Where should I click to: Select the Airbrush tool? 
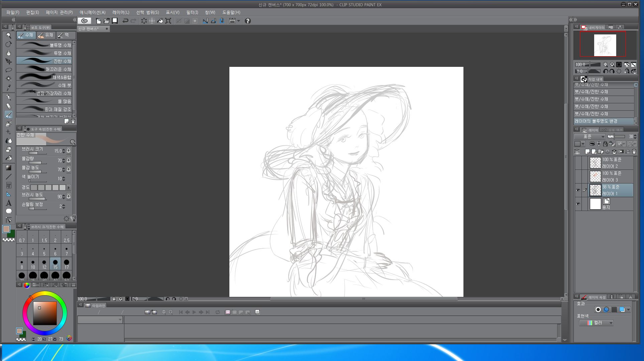click(x=9, y=123)
